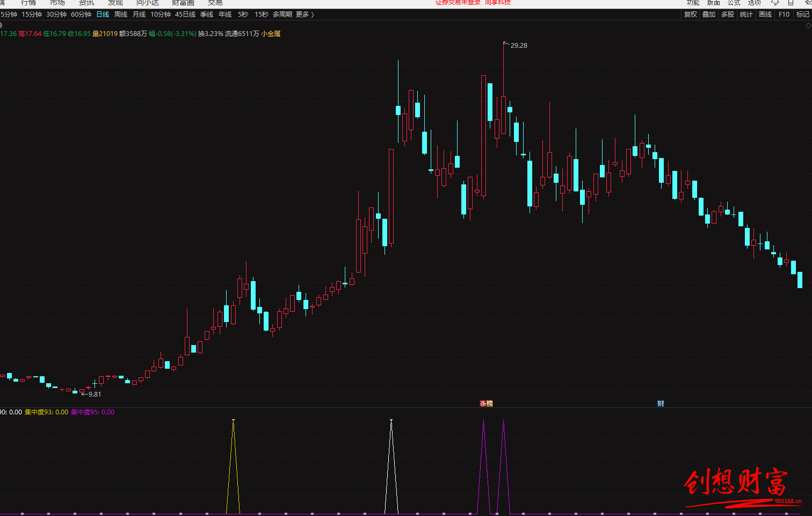Click the 幅-0.58(-3.31%) change value
Screen dimensions: 812x516
coord(172,34)
